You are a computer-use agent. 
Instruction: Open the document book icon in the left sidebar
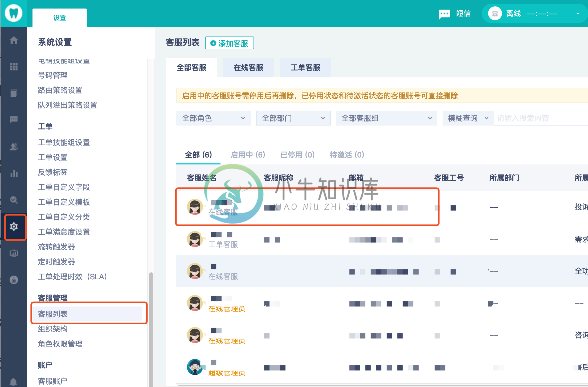click(x=14, y=93)
